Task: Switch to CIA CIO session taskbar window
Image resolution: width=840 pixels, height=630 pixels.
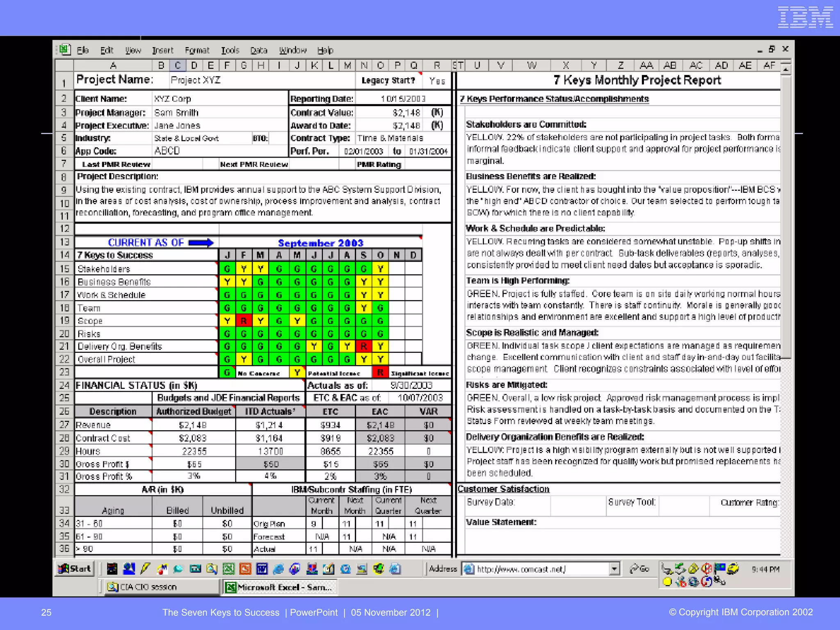Action: pos(159,587)
